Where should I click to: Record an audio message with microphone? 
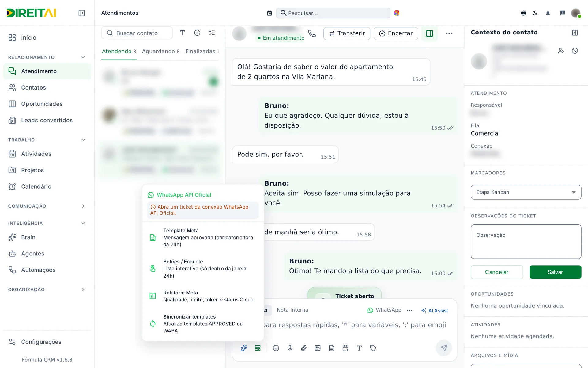(x=290, y=348)
